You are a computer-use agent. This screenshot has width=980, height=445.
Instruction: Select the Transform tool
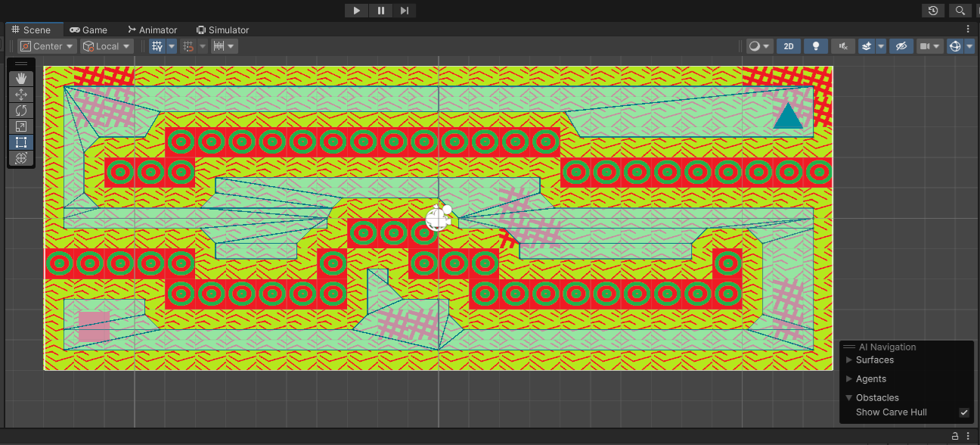point(21,158)
